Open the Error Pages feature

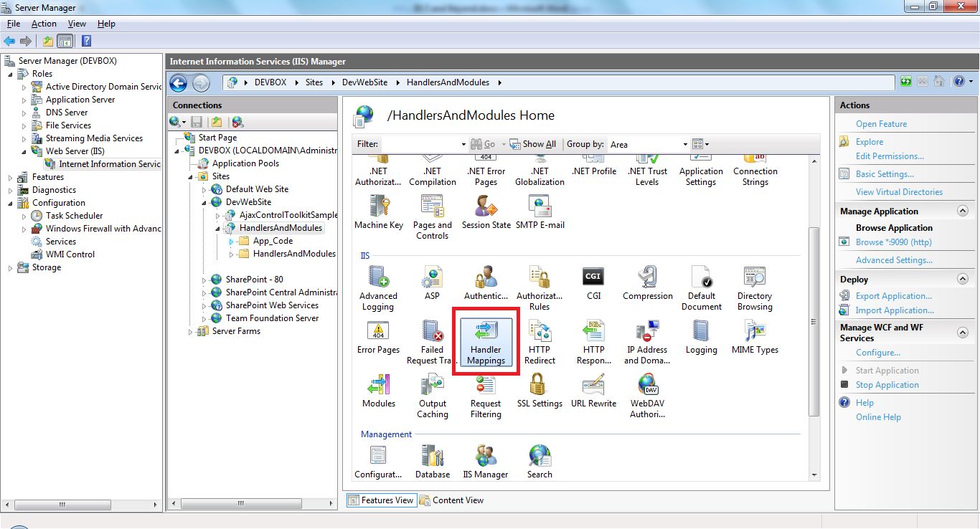(x=378, y=337)
